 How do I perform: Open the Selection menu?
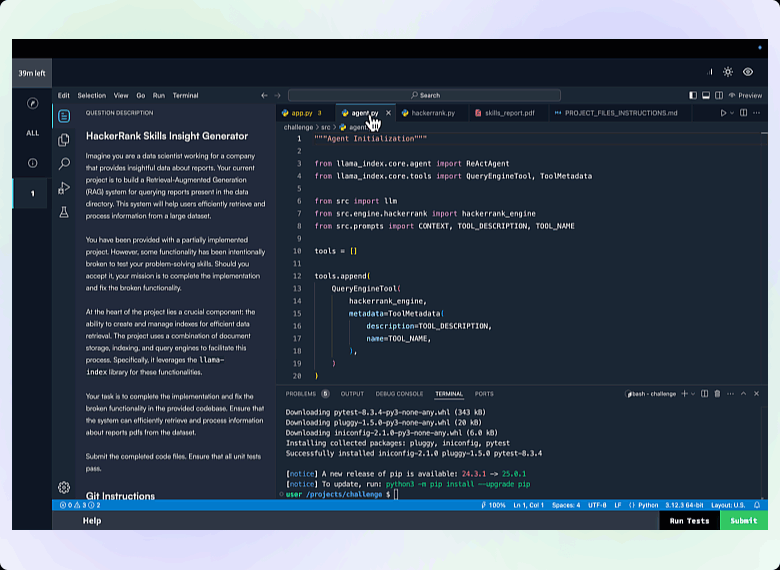click(92, 95)
